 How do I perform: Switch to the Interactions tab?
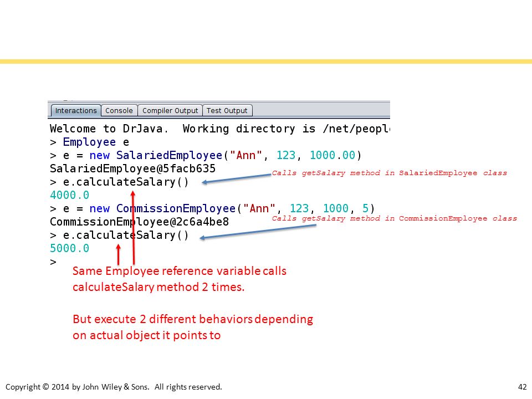click(x=76, y=111)
